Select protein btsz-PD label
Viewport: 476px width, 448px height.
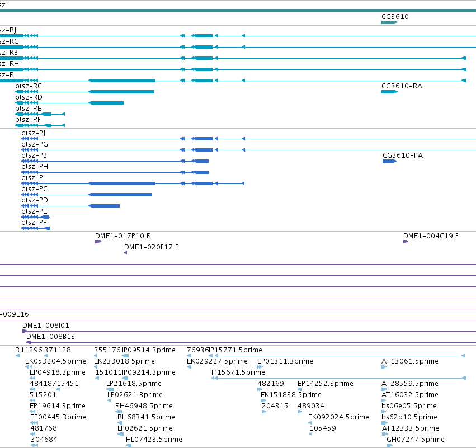[x=35, y=200]
